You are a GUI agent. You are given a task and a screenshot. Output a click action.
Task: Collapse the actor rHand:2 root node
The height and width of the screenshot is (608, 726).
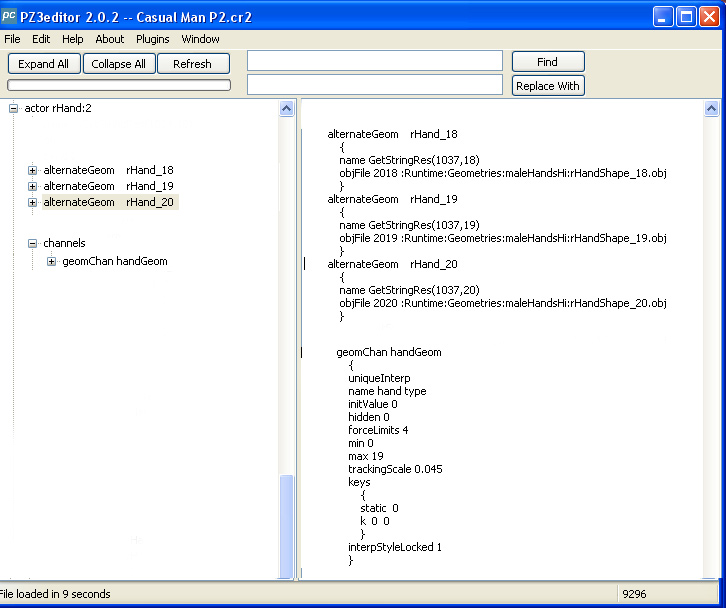tap(14, 108)
